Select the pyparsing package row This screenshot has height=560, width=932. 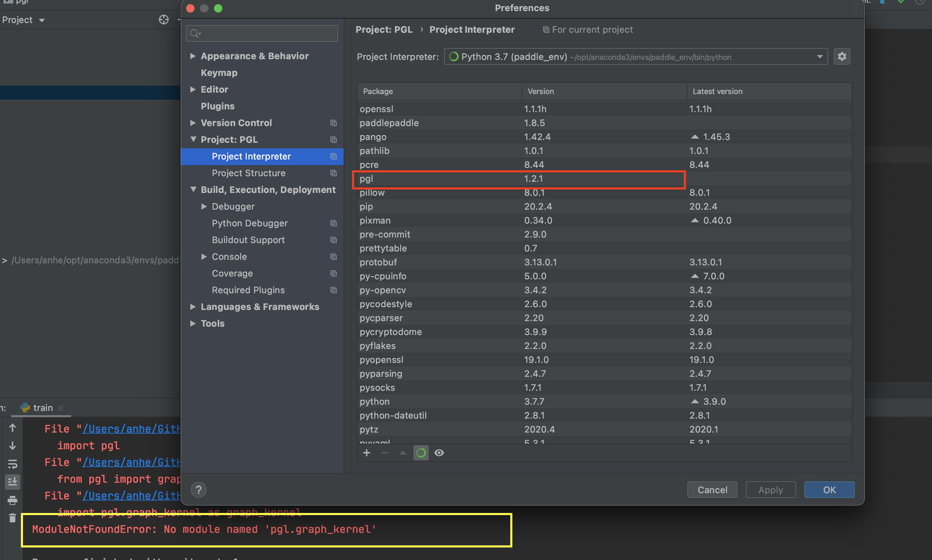point(604,374)
